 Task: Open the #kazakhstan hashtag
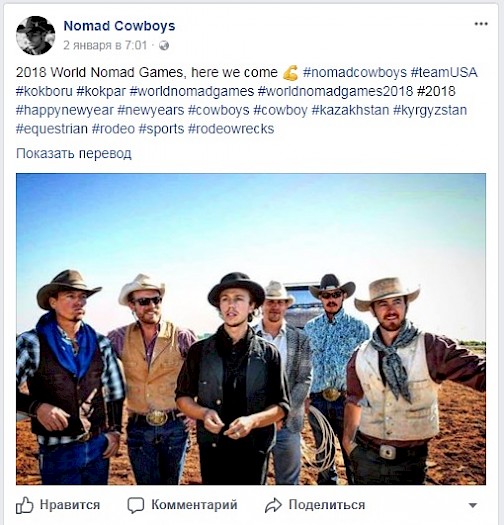pos(350,110)
